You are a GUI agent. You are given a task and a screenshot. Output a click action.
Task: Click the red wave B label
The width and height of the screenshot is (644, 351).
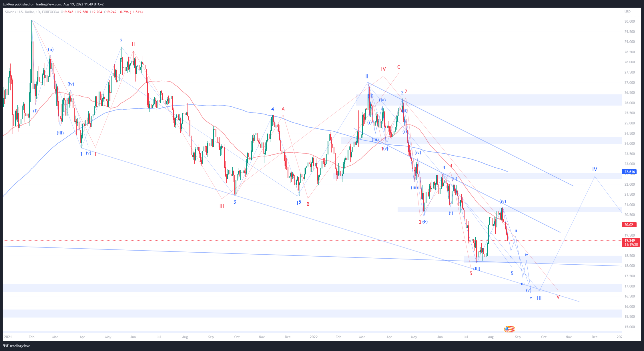pyautogui.click(x=308, y=204)
